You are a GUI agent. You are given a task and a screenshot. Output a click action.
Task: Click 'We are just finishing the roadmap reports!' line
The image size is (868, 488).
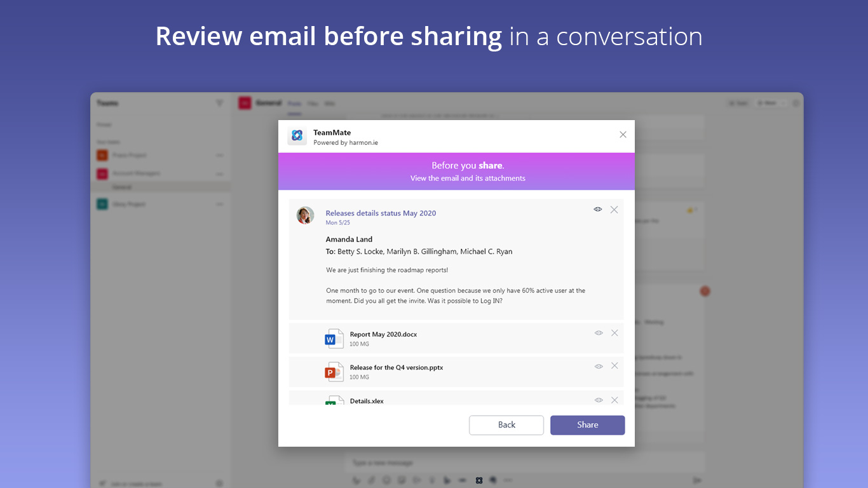[x=387, y=270]
